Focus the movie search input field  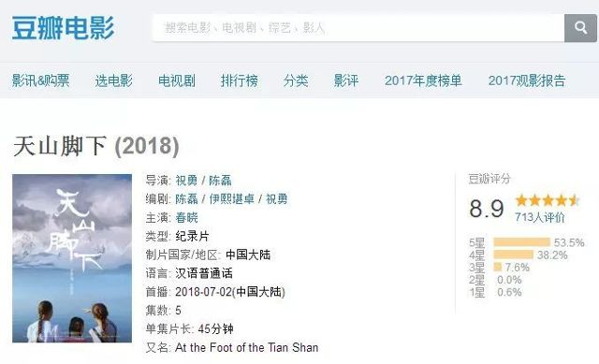358,28
